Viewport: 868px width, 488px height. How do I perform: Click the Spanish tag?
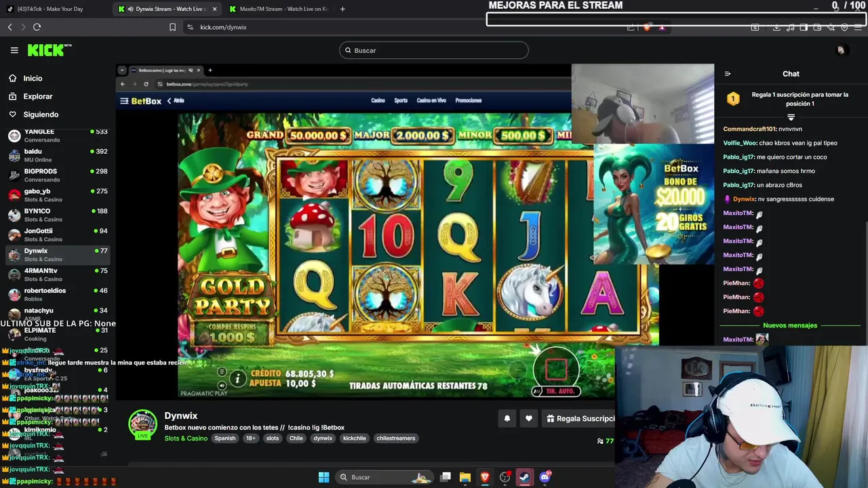(225, 439)
